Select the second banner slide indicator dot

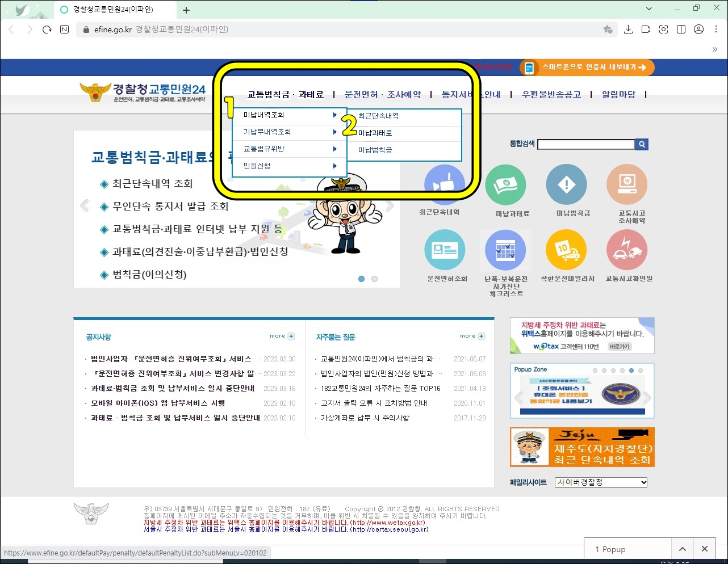click(x=374, y=279)
